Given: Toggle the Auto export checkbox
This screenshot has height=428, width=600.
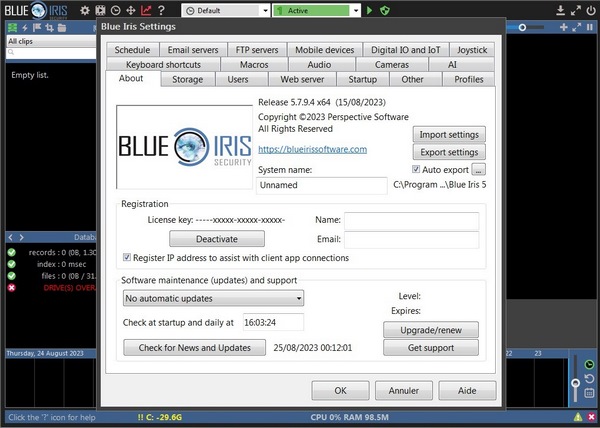Looking at the screenshot, I should (x=416, y=169).
